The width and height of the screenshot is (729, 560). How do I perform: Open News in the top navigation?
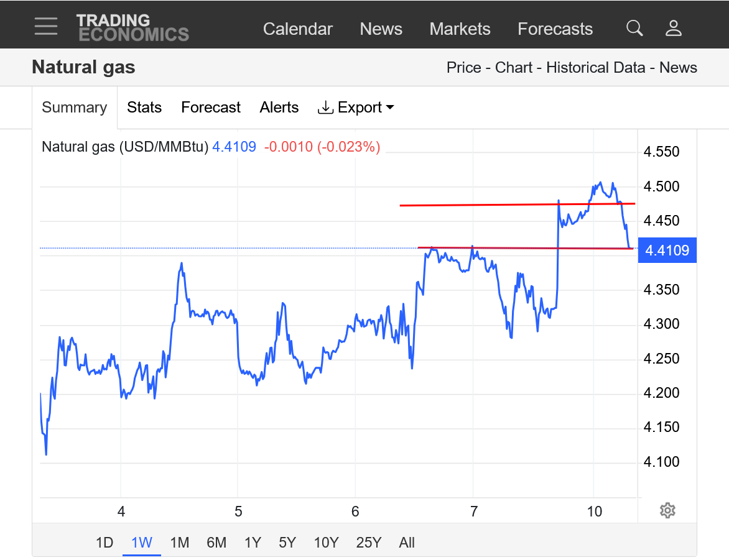(381, 29)
